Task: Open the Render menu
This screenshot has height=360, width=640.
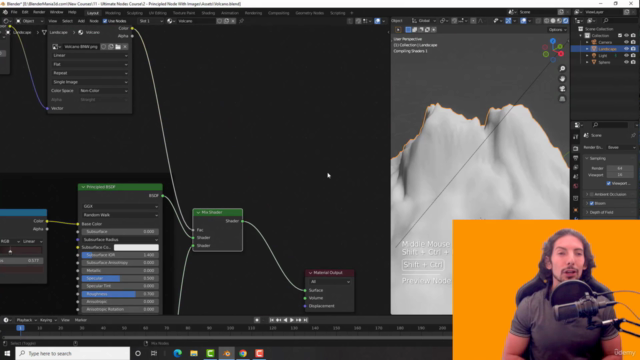Action: coord(39,12)
